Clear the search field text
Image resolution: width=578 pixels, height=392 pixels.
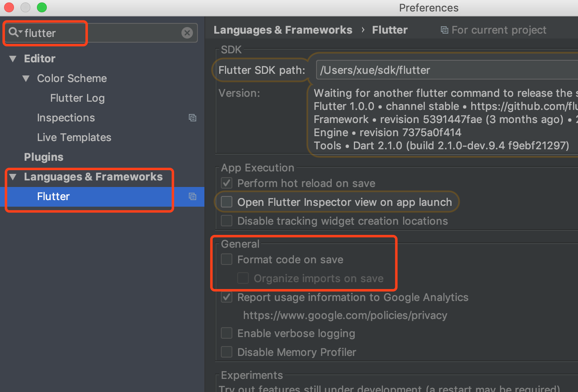[187, 33]
